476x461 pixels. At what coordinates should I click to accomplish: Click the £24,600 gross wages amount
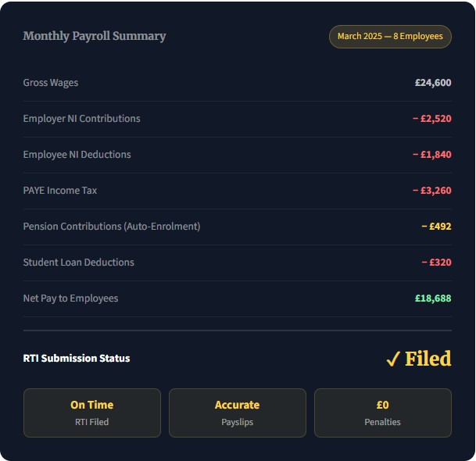tap(433, 83)
